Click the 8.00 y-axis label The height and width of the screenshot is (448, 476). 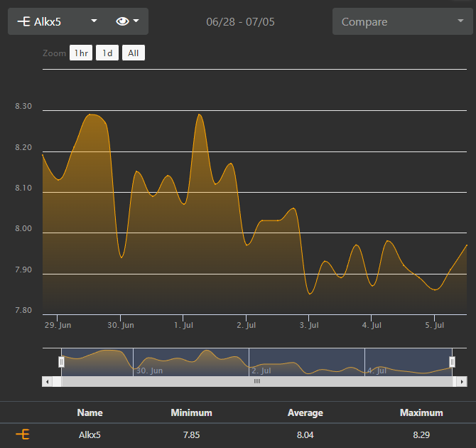tap(23, 228)
